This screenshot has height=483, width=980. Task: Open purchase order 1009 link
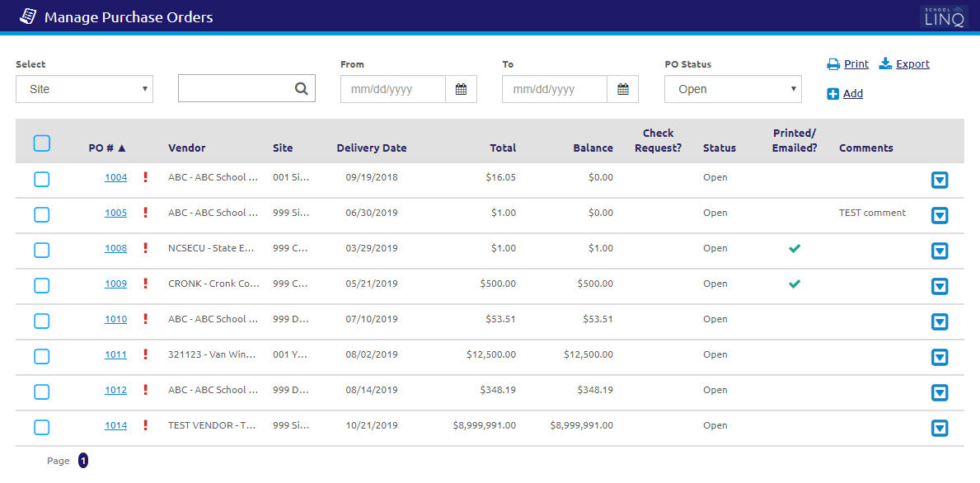pyautogui.click(x=115, y=284)
